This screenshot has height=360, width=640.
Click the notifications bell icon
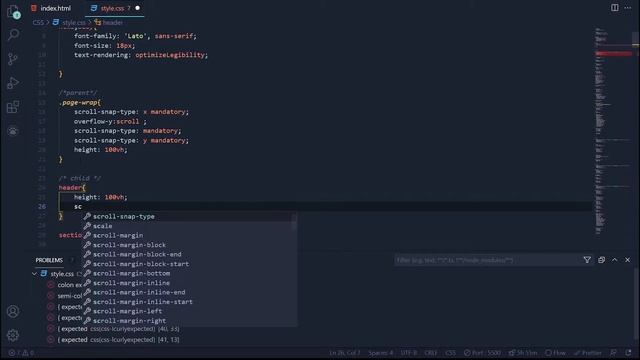point(628,353)
